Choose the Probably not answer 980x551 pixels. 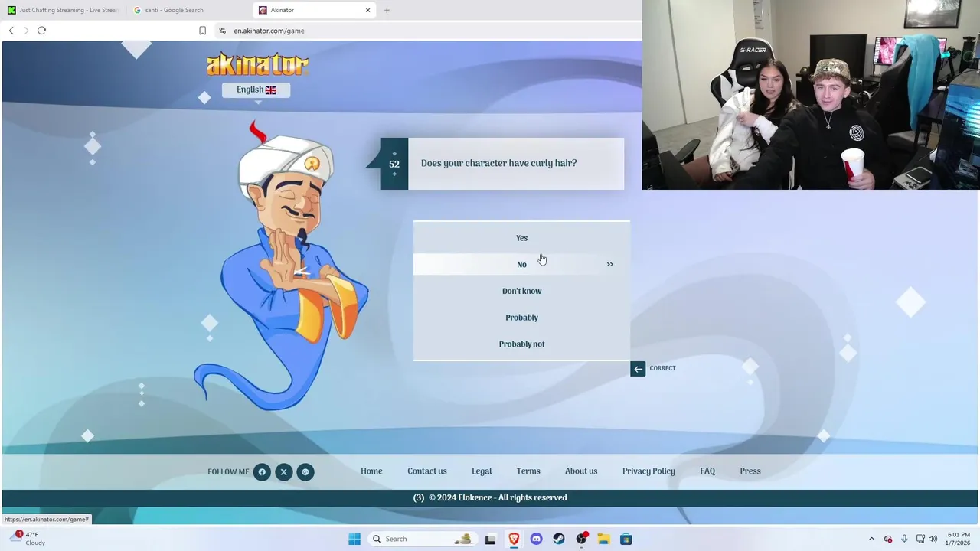pos(521,344)
